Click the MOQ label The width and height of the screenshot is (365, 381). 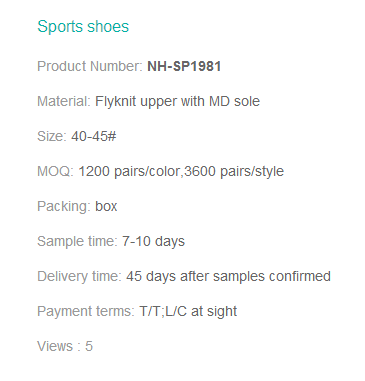click(x=55, y=171)
